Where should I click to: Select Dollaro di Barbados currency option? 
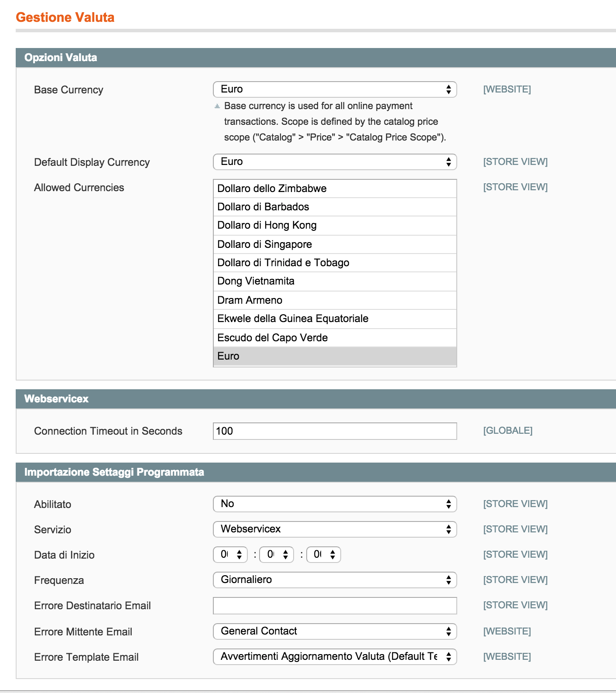334,207
